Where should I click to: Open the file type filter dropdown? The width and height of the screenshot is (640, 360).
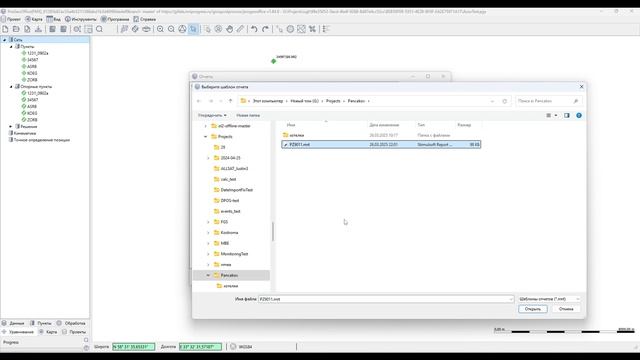coord(549,299)
